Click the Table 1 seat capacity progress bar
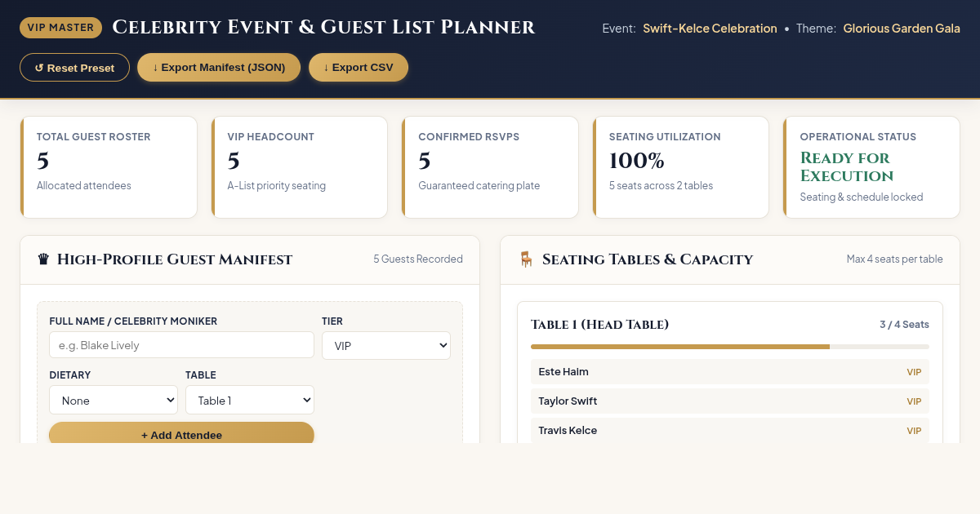Screen dimensions: 980x514 730,347
